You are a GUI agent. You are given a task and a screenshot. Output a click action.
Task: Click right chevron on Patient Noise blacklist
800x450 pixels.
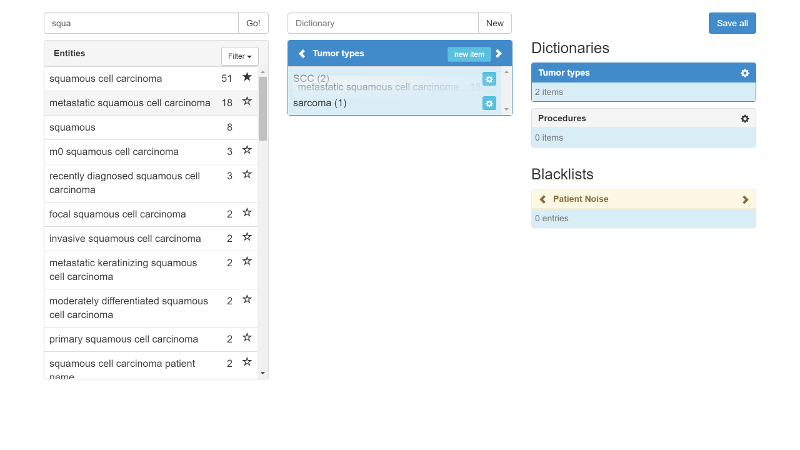click(745, 199)
